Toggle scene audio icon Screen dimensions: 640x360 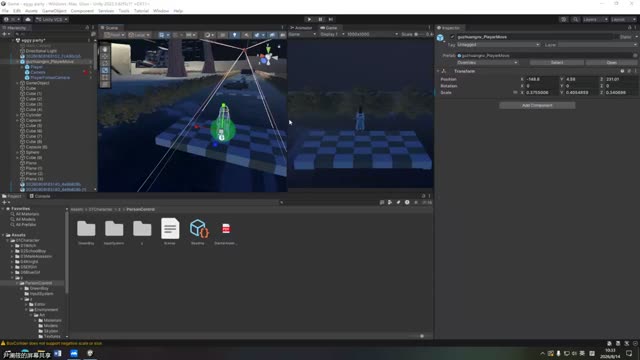tap(246, 35)
